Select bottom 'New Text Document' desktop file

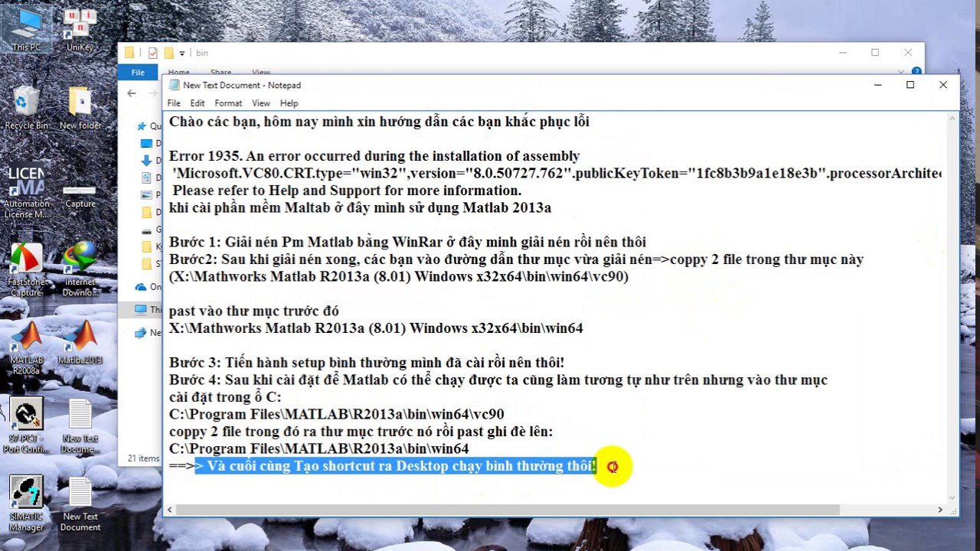[x=80, y=504]
